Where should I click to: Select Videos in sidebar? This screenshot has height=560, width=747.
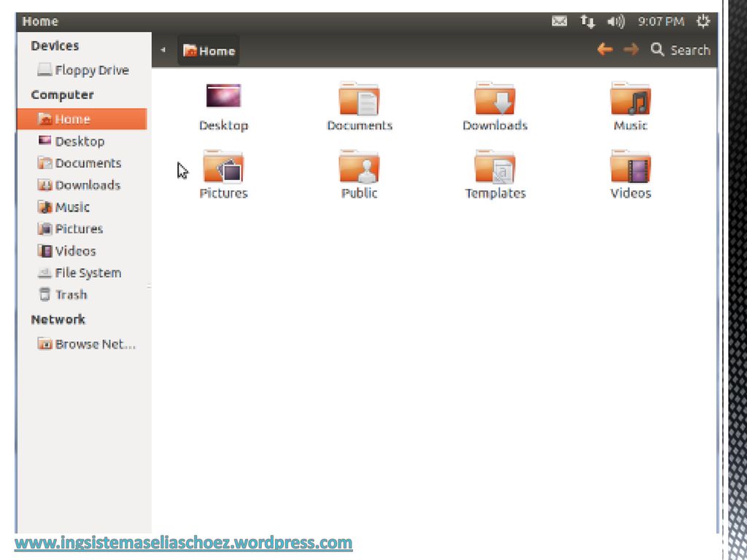pos(66,251)
